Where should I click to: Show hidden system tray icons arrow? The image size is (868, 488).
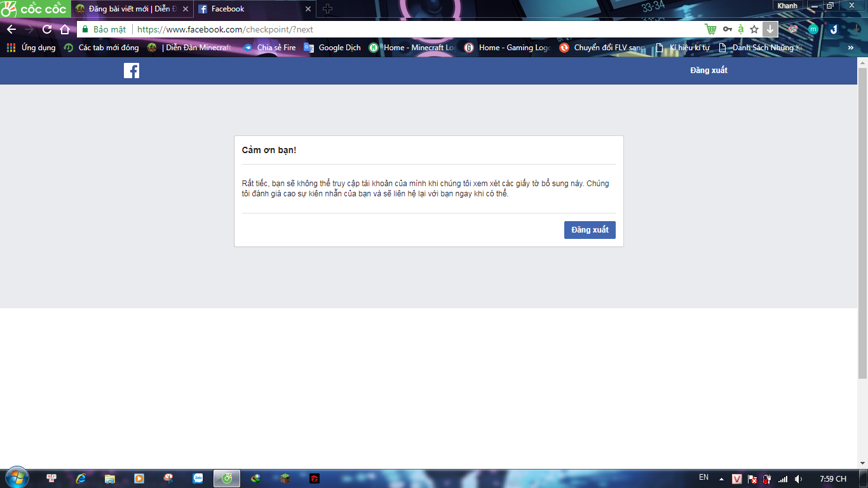(721, 479)
